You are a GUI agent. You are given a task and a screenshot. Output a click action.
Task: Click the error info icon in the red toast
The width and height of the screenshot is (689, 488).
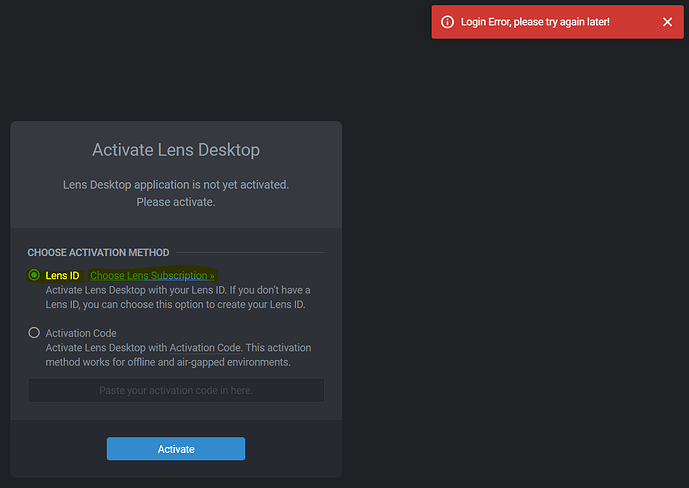447,22
